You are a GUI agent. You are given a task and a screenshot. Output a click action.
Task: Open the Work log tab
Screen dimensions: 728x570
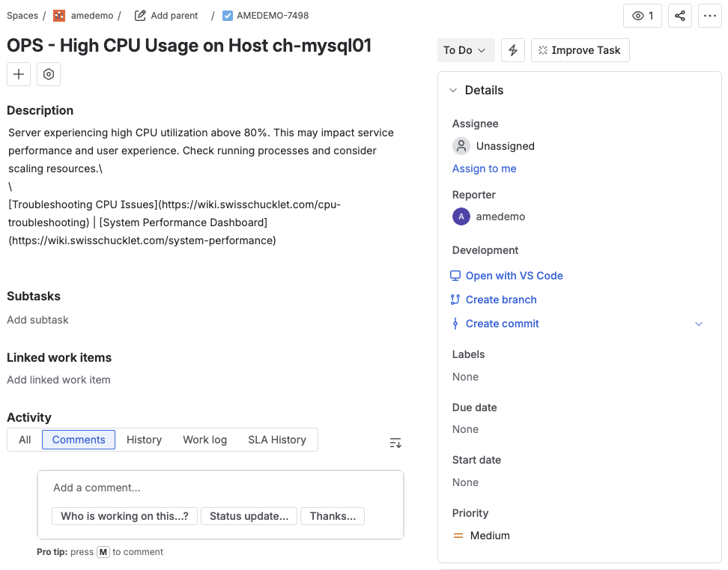[204, 440]
